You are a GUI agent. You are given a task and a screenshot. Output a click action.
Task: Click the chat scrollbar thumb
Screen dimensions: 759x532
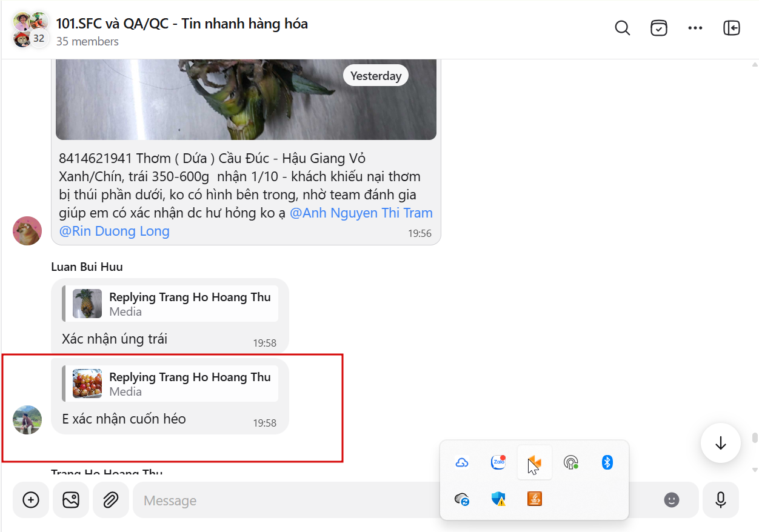(x=755, y=438)
